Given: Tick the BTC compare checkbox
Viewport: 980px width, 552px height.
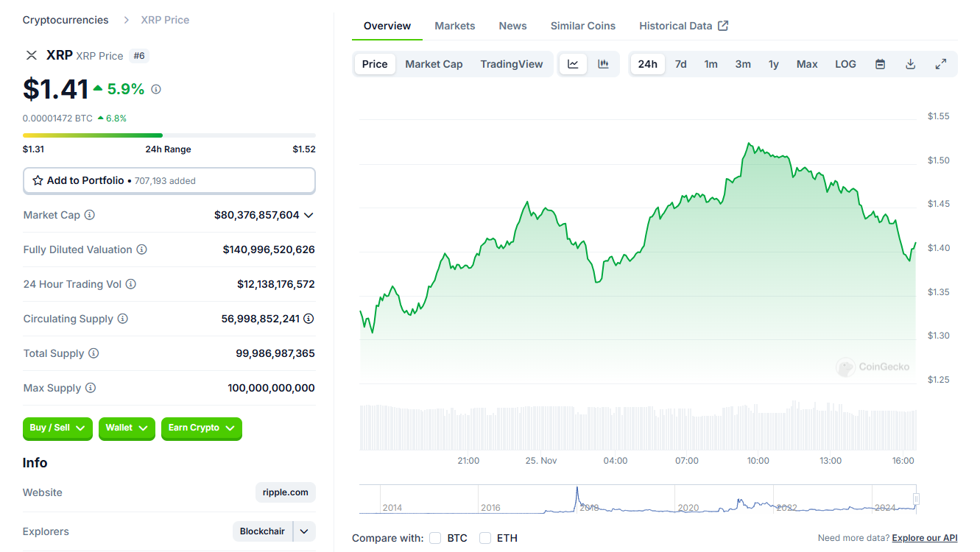Looking at the screenshot, I should (x=435, y=538).
